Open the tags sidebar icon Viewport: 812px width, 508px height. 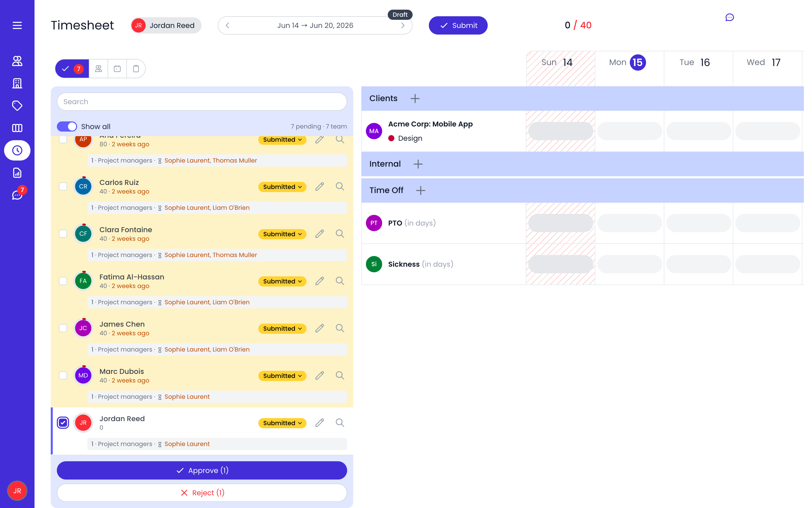17,105
